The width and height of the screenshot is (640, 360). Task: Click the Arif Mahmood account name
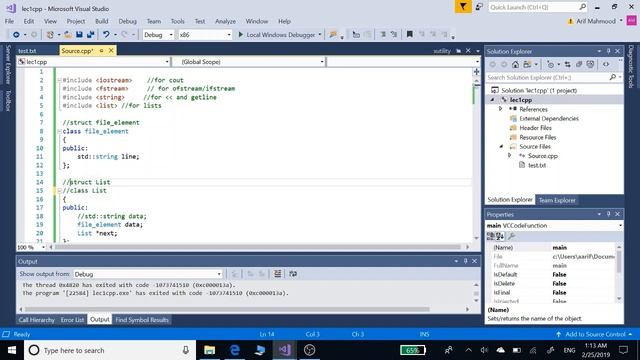pyautogui.click(x=596, y=21)
